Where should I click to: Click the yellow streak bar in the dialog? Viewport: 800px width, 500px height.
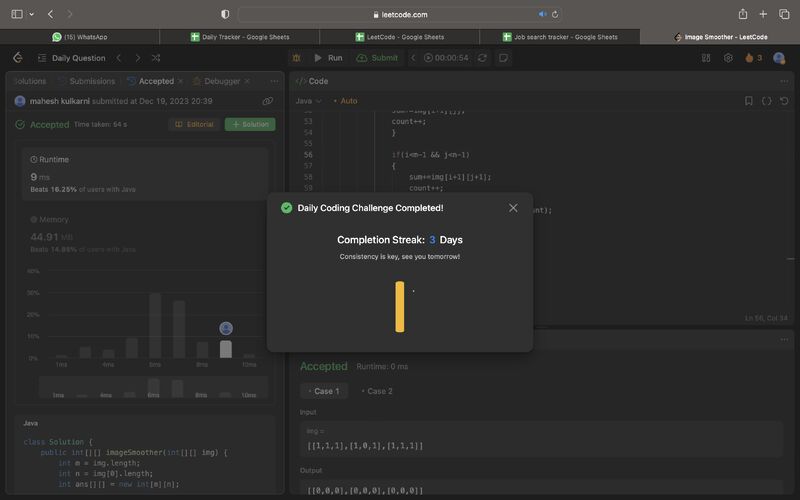(x=399, y=307)
